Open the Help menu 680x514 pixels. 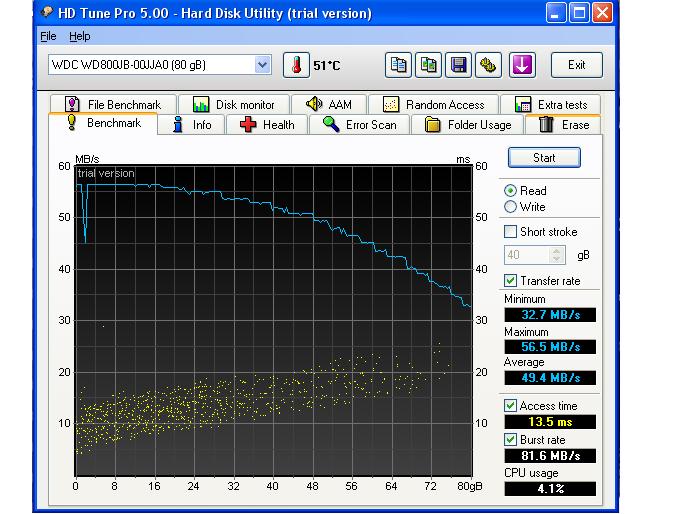pos(79,36)
